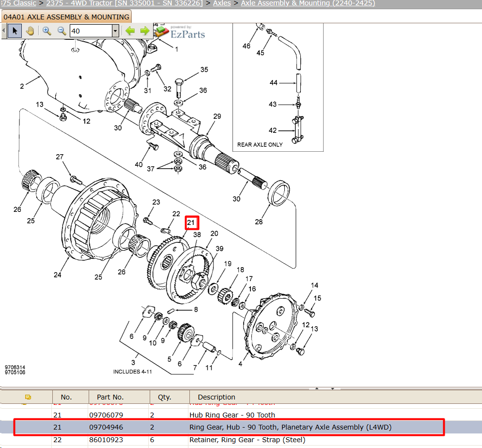Click callout 38 on the diagram
482x448 pixels.
tap(197, 235)
